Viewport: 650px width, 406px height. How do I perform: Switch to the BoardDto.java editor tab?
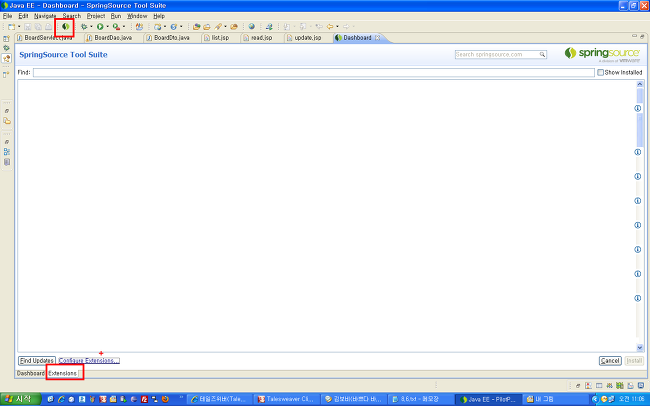point(171,38)
